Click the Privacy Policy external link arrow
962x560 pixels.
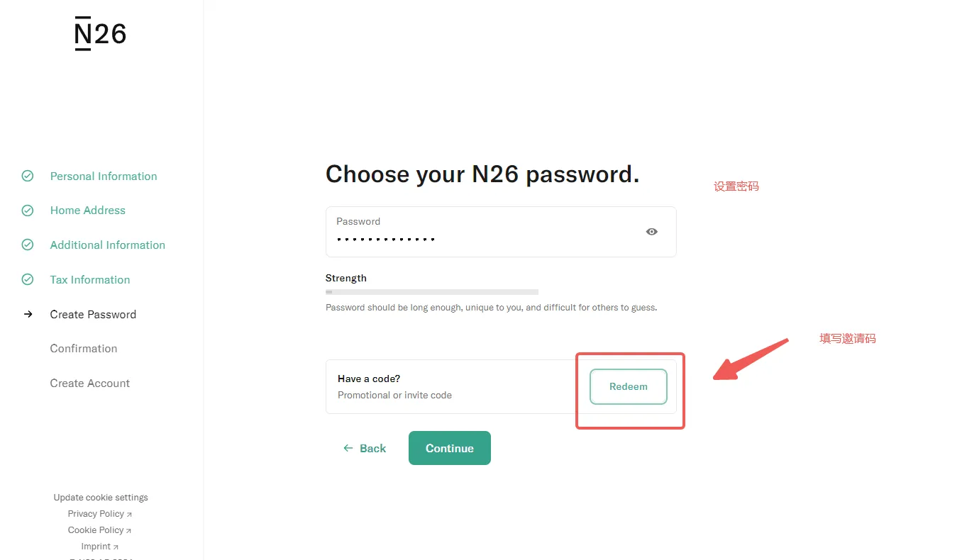129,515
